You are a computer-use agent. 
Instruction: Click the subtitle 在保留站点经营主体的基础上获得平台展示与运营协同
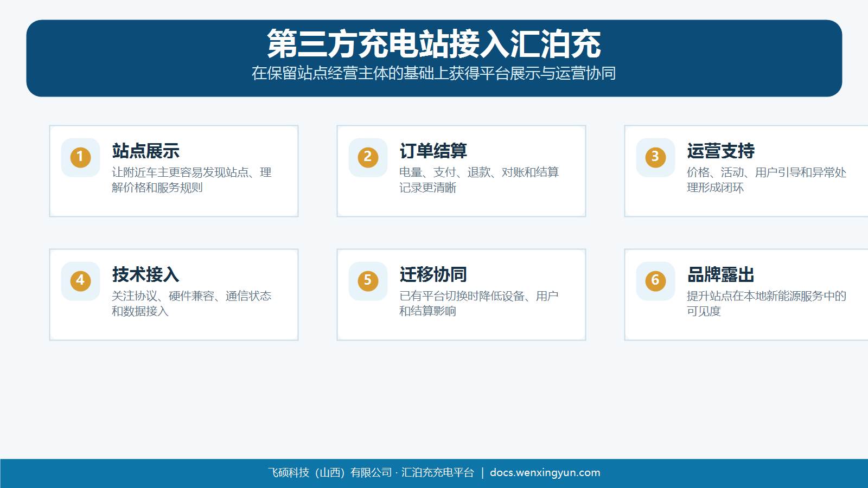(434, 73)
